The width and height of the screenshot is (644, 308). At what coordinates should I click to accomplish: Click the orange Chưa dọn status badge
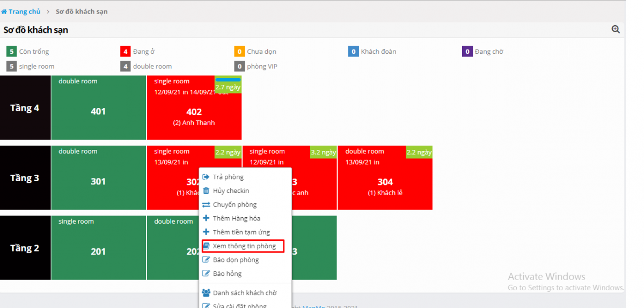[239, 52]
